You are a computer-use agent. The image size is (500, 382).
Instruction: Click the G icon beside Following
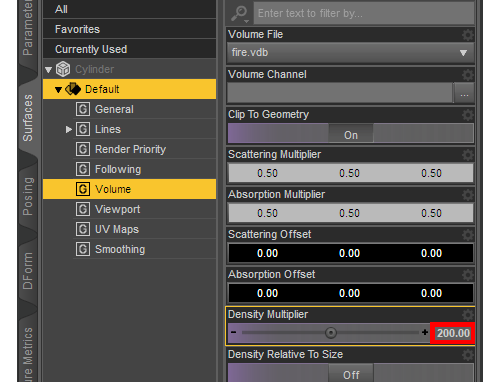[x=83, y=169]
